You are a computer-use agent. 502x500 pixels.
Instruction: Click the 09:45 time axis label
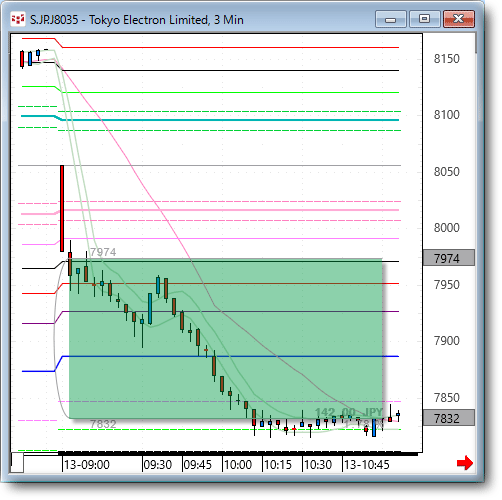tap(198, 465)
